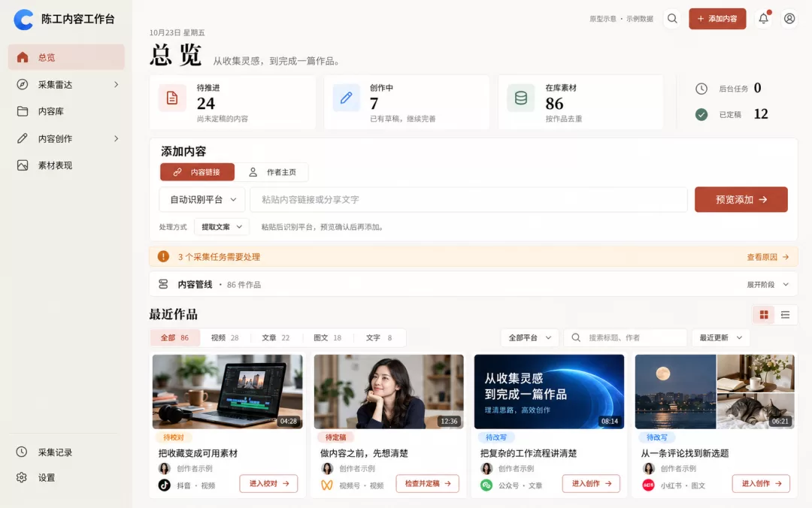The image size is (812, 508).
Task: Open the user account avatar icon
Action: tap(789, 19)
